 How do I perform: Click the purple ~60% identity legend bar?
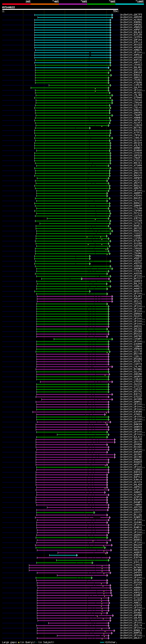pyautogui.click(x=73, y=4)
